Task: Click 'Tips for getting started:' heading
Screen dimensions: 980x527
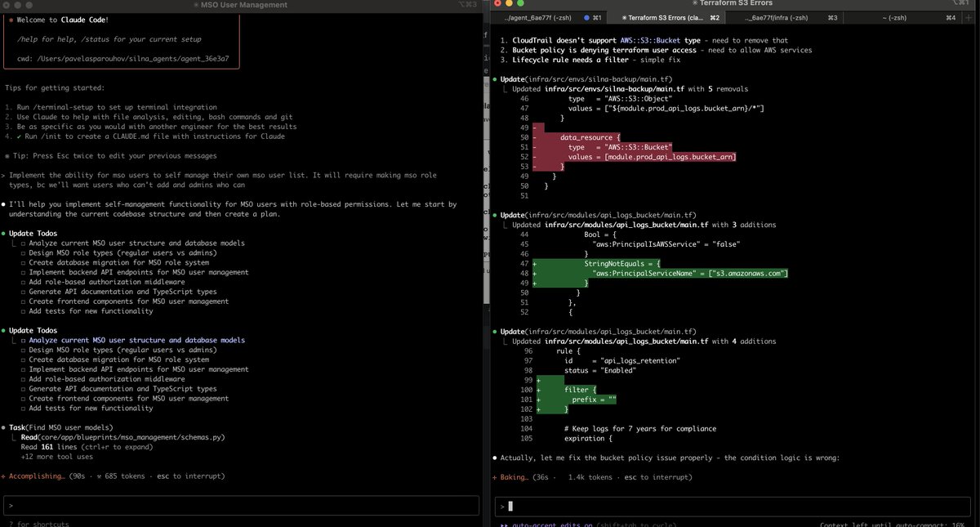Action: tap(55, 87)
